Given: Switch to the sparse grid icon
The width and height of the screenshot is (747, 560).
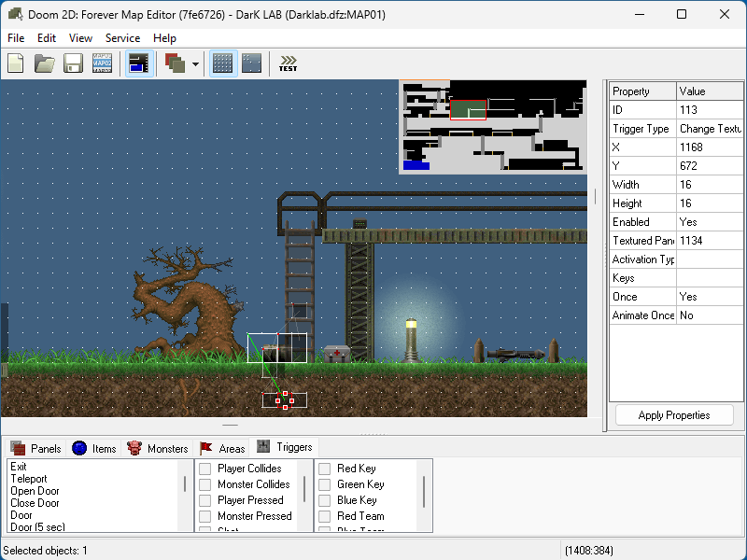Looking at the screenshot, I should (251, 63).
